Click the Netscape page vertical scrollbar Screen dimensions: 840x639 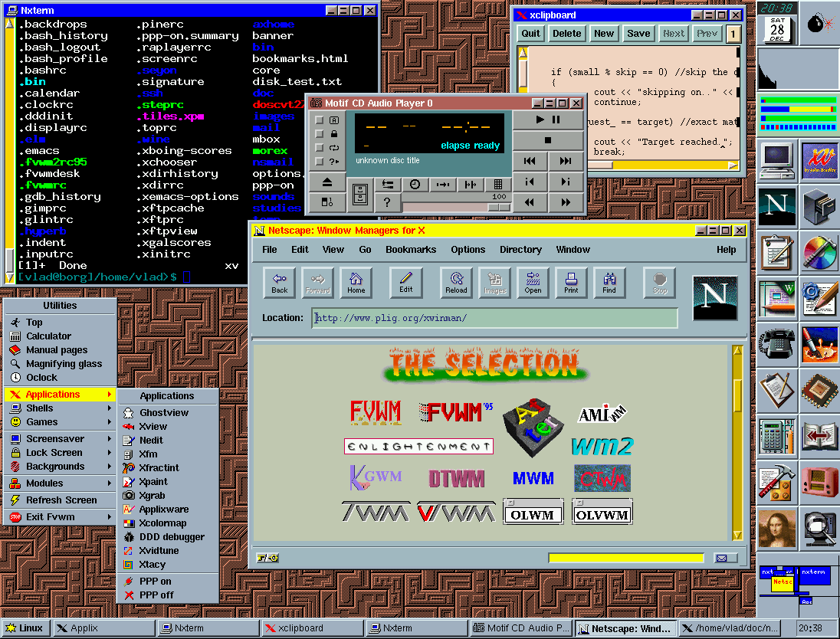(737, 442)
